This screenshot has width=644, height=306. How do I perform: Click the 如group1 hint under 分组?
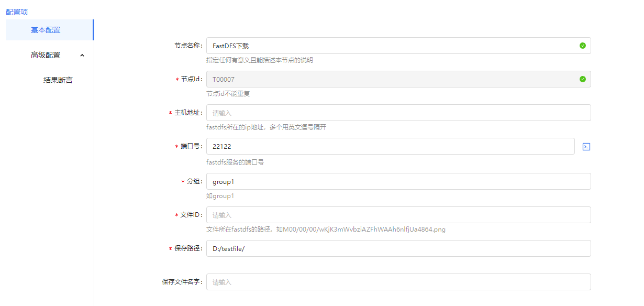[x=220, y=195]
